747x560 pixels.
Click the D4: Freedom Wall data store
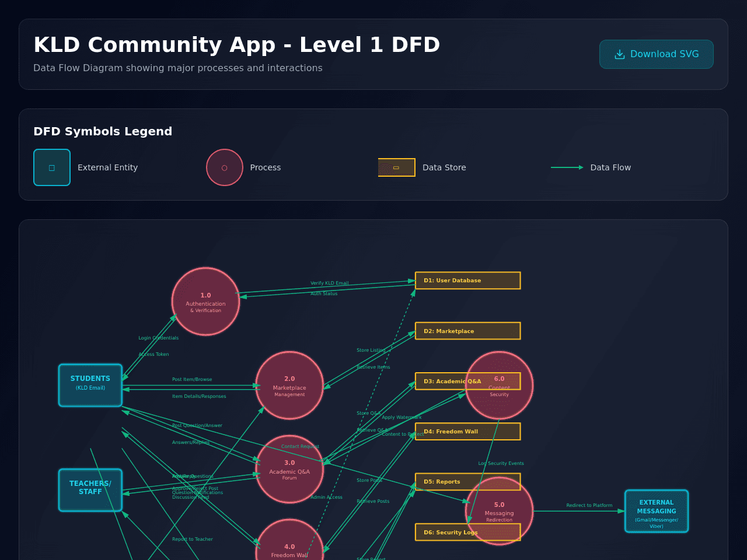(468, 432)
